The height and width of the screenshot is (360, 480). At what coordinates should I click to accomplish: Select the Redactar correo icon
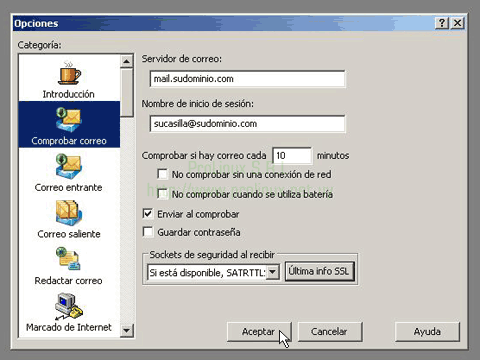tap(69, 259)
